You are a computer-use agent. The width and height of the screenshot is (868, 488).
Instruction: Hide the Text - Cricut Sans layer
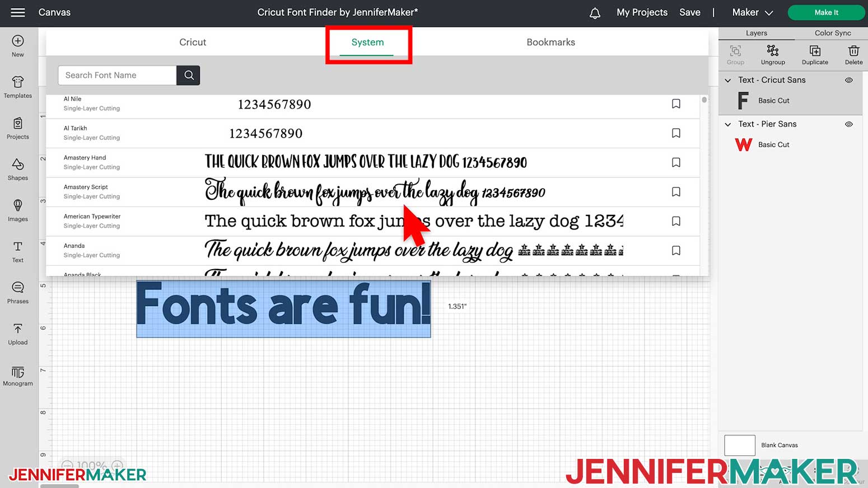(x=849, y=80)
